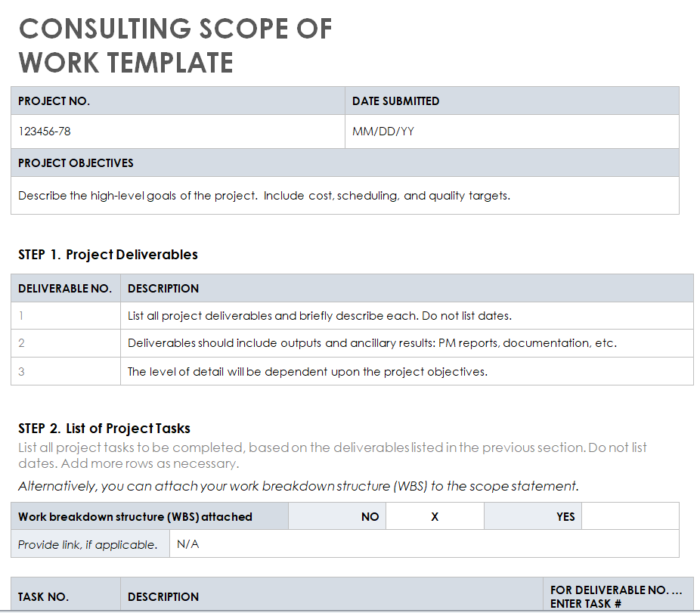The height and width of the screenshot is (613, 700).
Task: Edit 'The level of detail' description cell
Action: coord(406,371)
